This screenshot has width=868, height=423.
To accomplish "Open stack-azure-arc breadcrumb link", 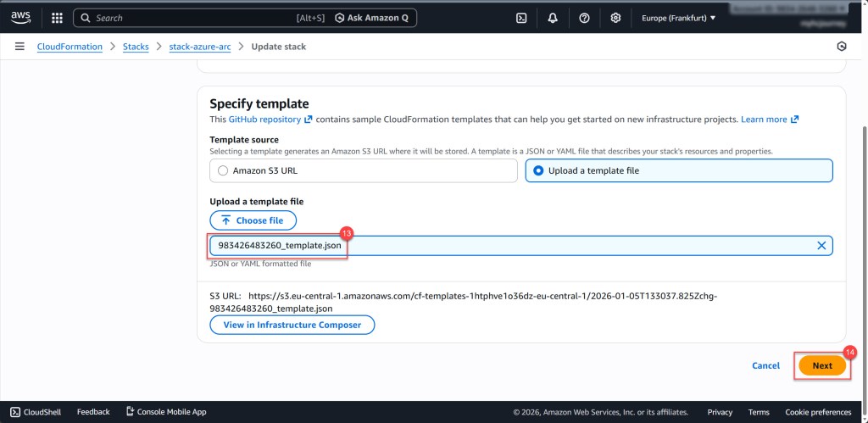I will (x=198, y=47).
